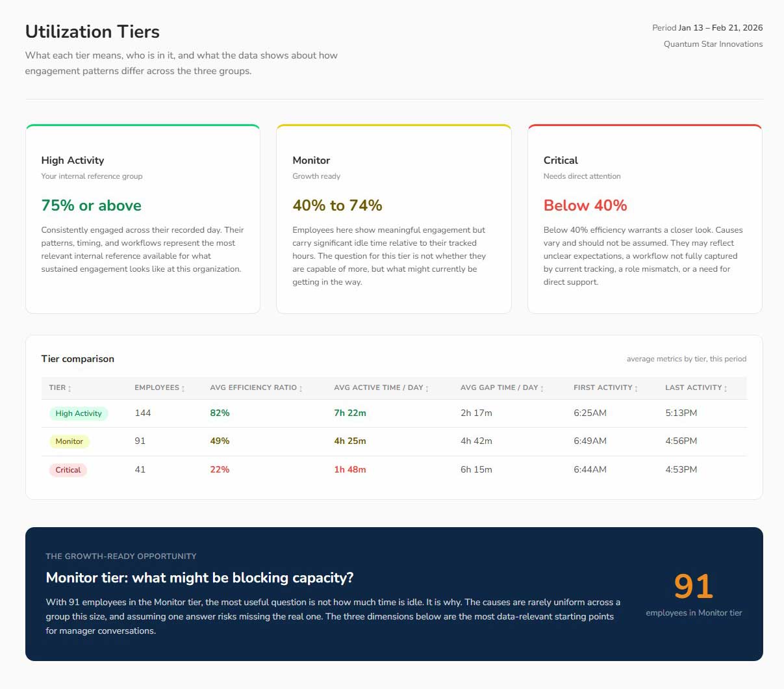Image resolution: width=784 pixels, height=689 pixels.
Task: Click the 6:25AM first activity
Action: (x=590, y=413)
